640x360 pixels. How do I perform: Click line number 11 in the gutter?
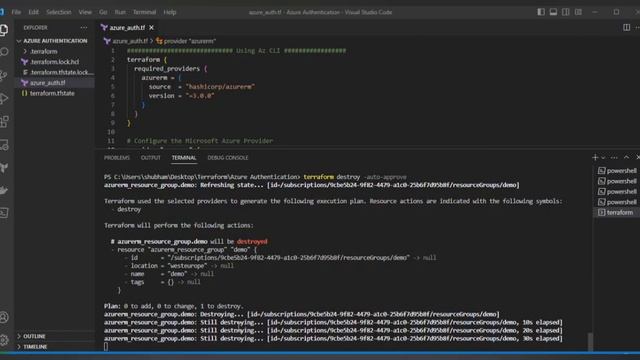click(x=111, y=141)
